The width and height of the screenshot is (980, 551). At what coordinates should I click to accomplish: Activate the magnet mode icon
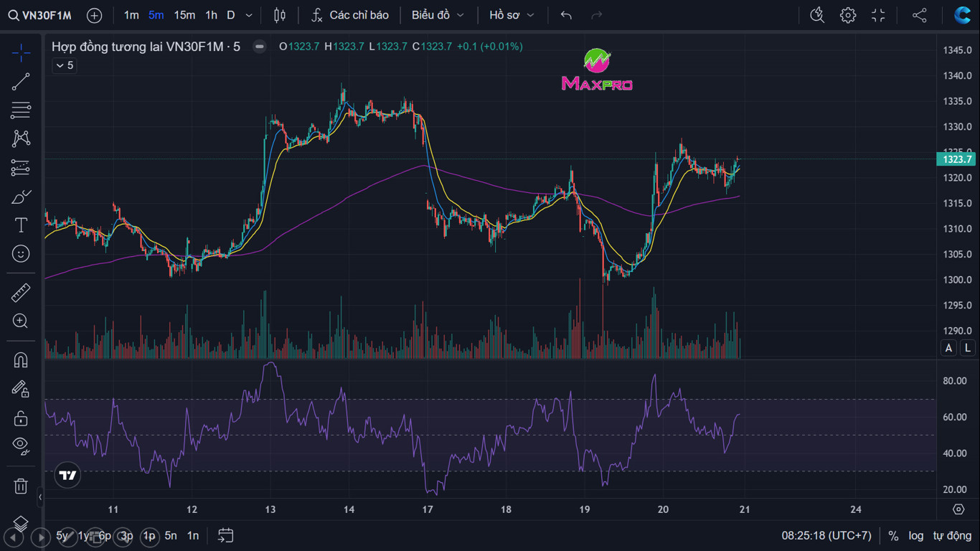point(21,359)
